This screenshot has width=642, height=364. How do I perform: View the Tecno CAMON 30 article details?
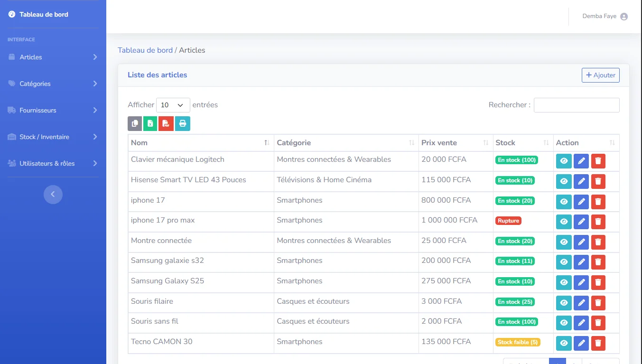pyautogui.click(x=563, y=343)
